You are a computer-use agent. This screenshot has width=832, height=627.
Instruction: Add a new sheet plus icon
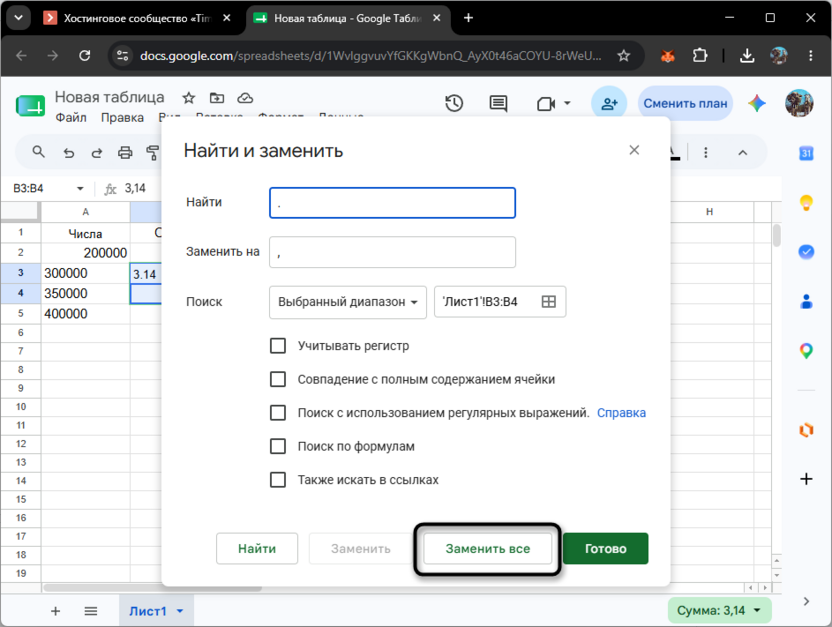coord(55,611)
